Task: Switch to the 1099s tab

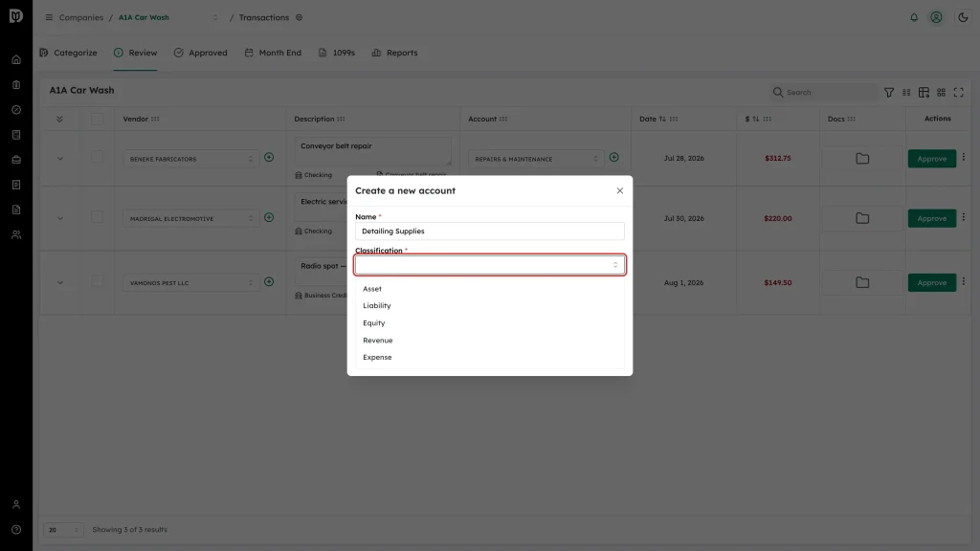Action: click(337, 53)
